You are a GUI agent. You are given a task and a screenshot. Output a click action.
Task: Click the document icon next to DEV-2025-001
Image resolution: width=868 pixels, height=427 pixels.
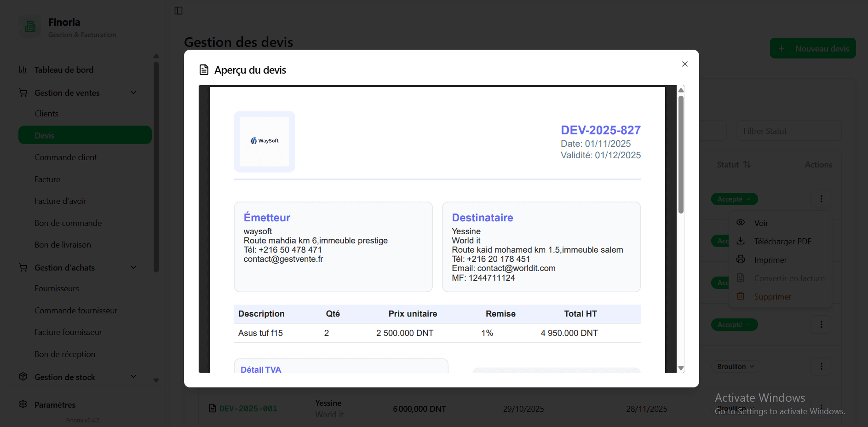pyautogui.click(x=212, y=408)
